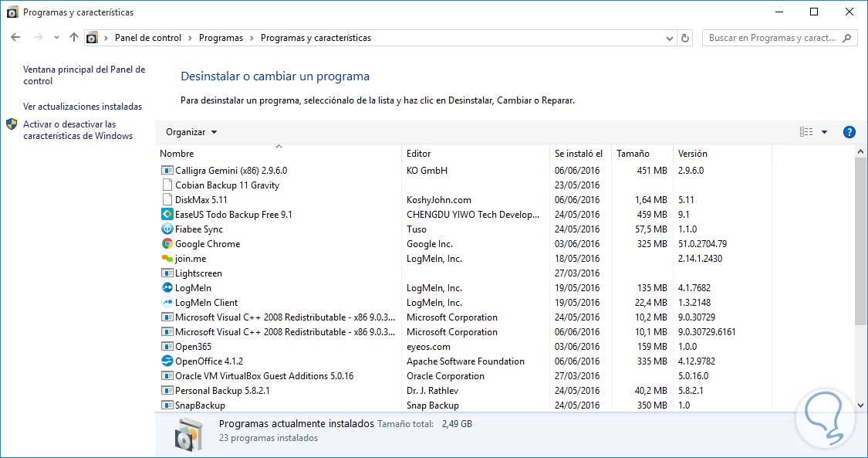The image size is (868, 458).
Task: Click the Snap Backup editor cell
Action: pyautogui.click(x=432, y=405)
